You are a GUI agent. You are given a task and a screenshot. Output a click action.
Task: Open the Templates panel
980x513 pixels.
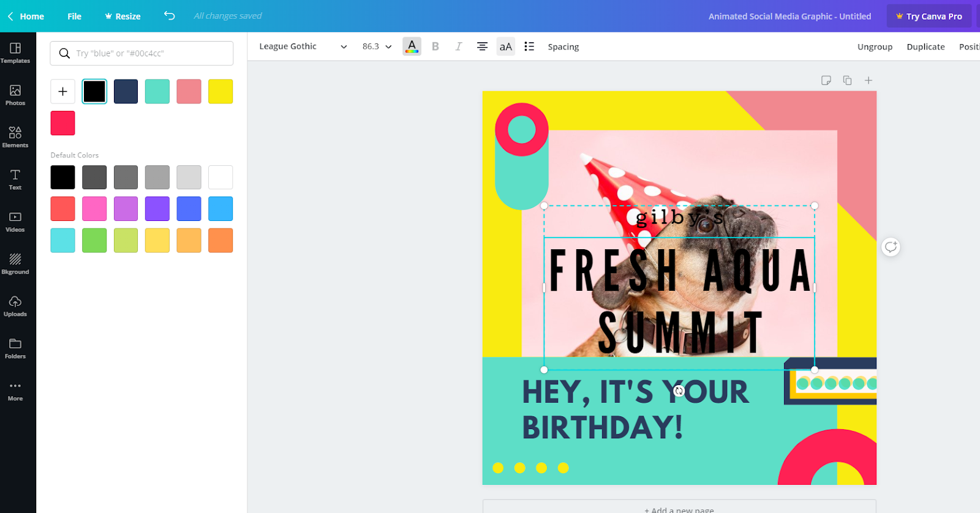coord(15,53)
